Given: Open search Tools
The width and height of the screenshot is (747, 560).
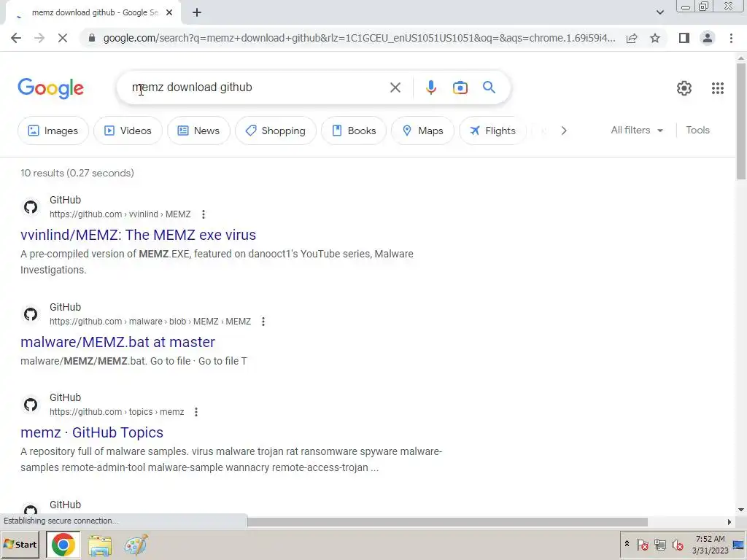Looking at the screenshot, I should [x=697, y=130].
